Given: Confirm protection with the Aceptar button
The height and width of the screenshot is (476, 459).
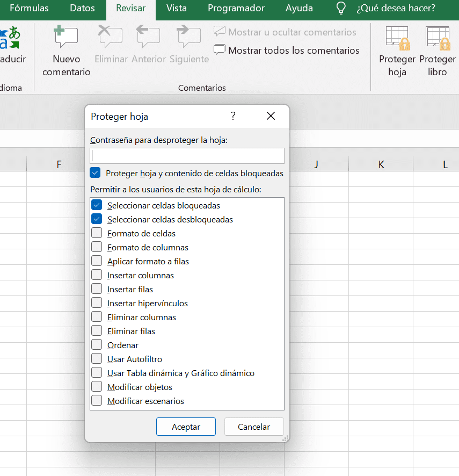Looking at the screenshot, I should (x=186, y=427).
